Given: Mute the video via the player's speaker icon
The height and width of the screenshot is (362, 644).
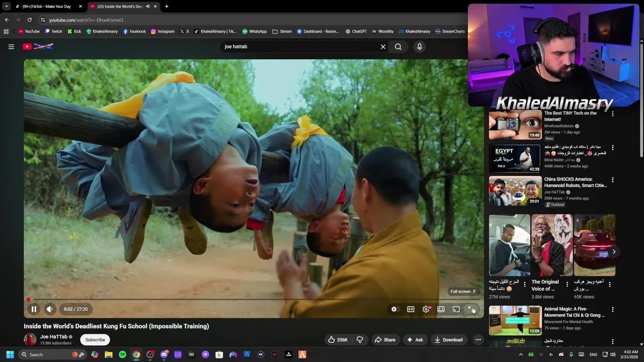Looking at the screenshot, I should (x=50, y=309).
